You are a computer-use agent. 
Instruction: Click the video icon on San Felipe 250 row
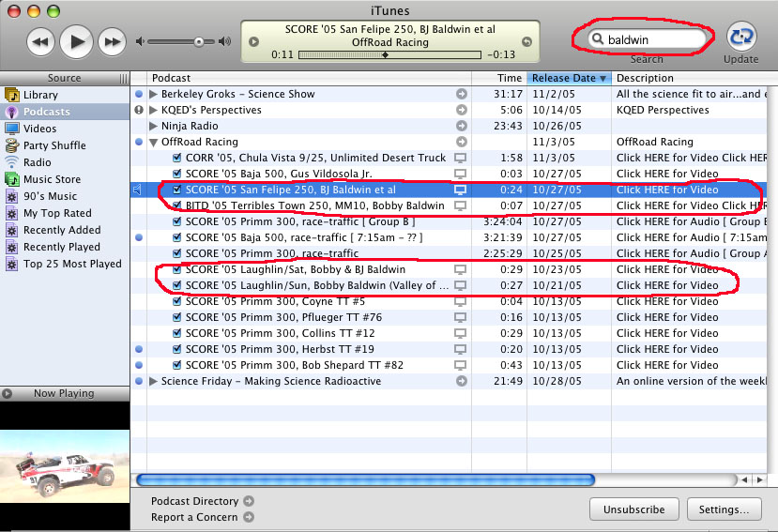pyautogui.click(x=461, y=190)
